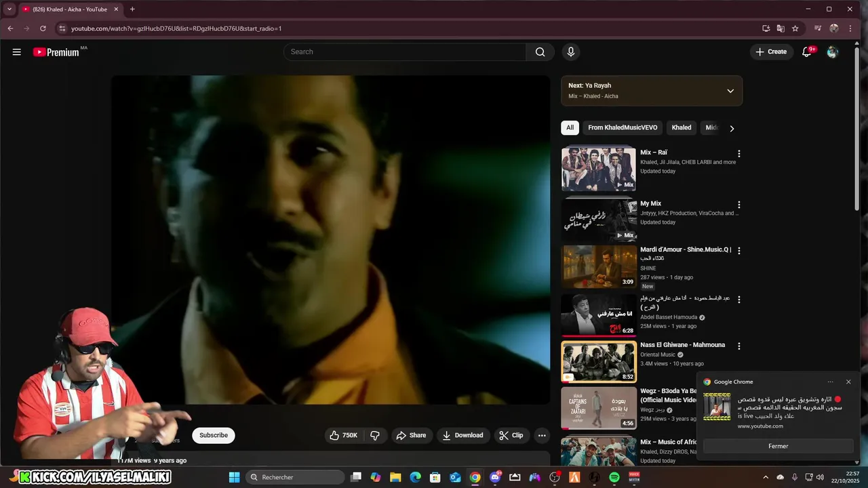Expand the Next: Ya Rayah playlist panel
The height and width of the screenshot is (488, 868).
tap(730, 91)
